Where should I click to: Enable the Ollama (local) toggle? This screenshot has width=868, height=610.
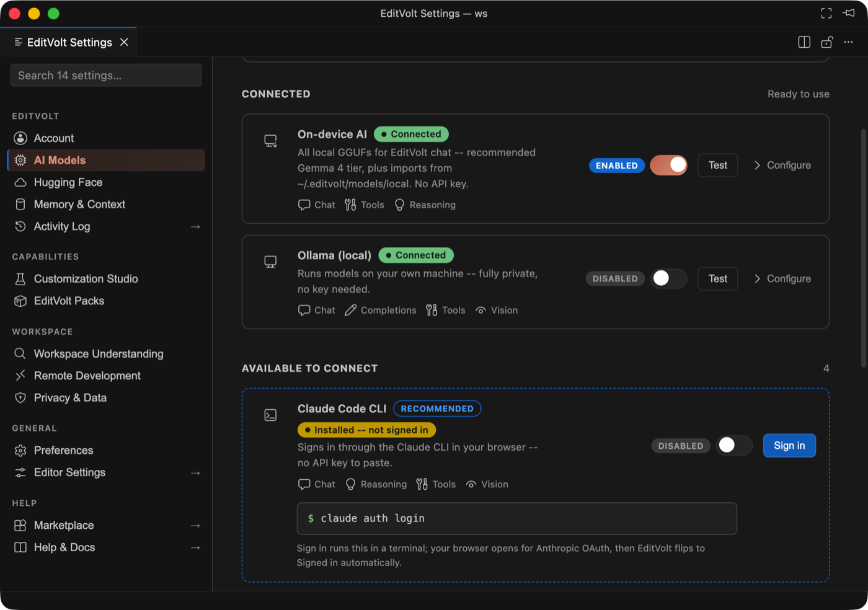pos(669,278)
